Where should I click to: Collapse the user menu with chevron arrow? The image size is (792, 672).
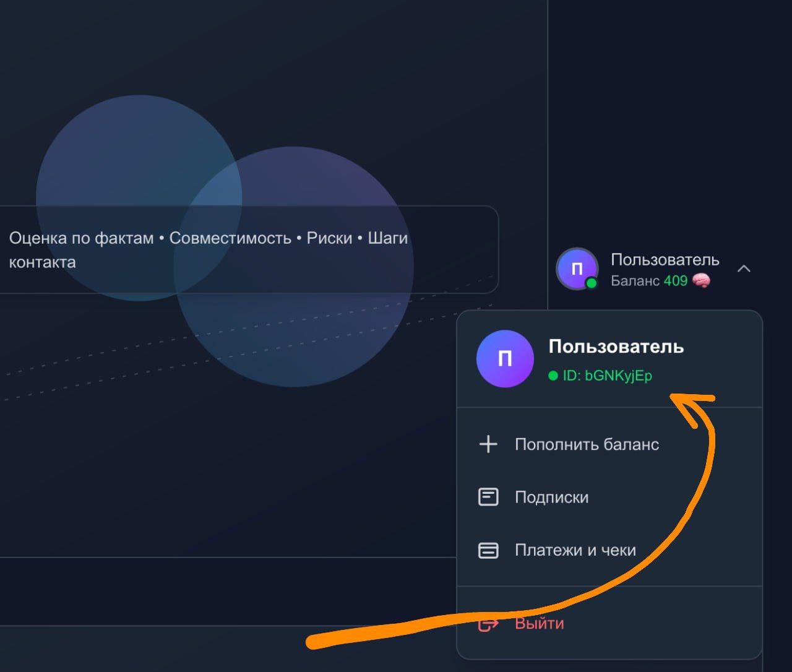point(744,269)
